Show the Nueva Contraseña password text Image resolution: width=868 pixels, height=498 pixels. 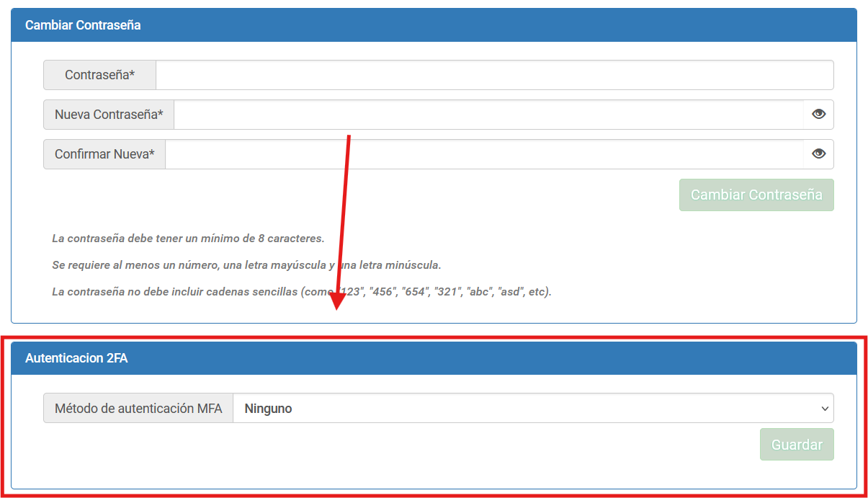point(818,115)
